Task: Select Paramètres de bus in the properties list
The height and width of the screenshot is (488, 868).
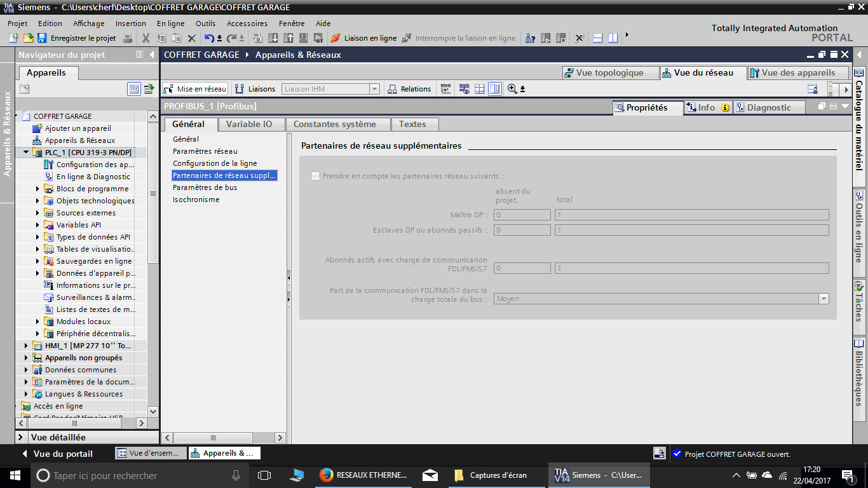Action: [x=205, y=187]
